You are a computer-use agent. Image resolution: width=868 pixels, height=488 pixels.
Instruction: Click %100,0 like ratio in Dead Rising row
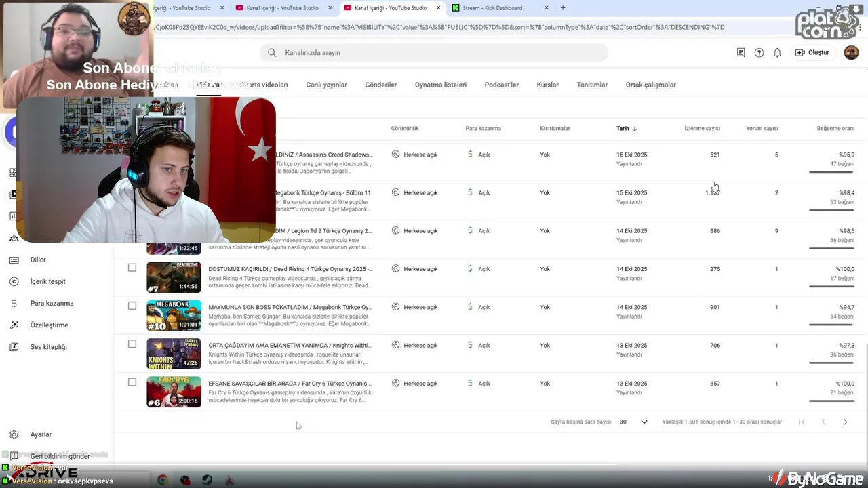pyautogui.click(x=845, y=269)
